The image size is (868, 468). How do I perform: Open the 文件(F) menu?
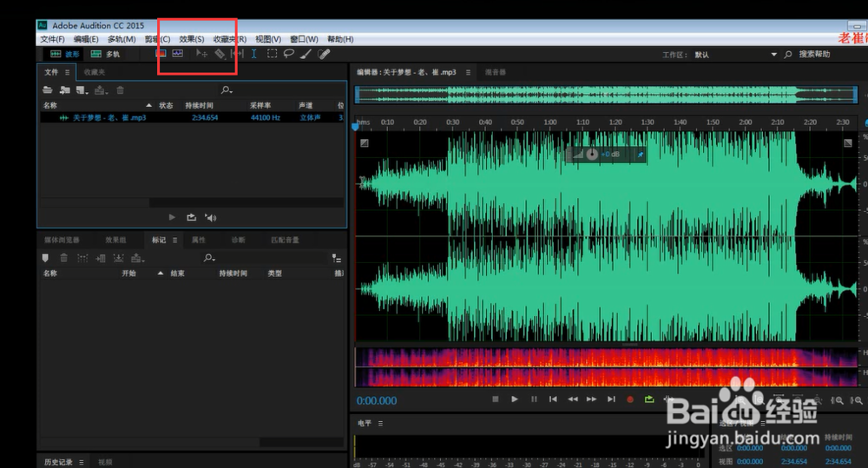52,39
